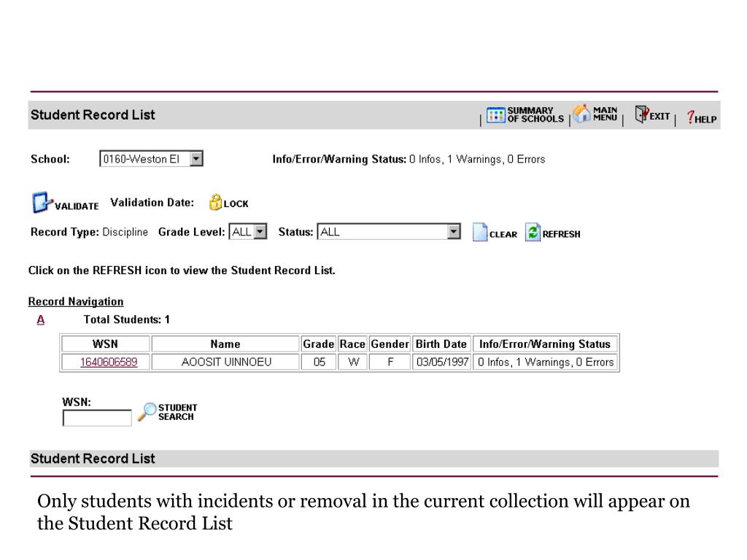Image resolution: width=747 pixels, height=560 pixels.
Task: Click row status 0 Infos, 1 Warnings cell
Action: click(x=546, y=362)
